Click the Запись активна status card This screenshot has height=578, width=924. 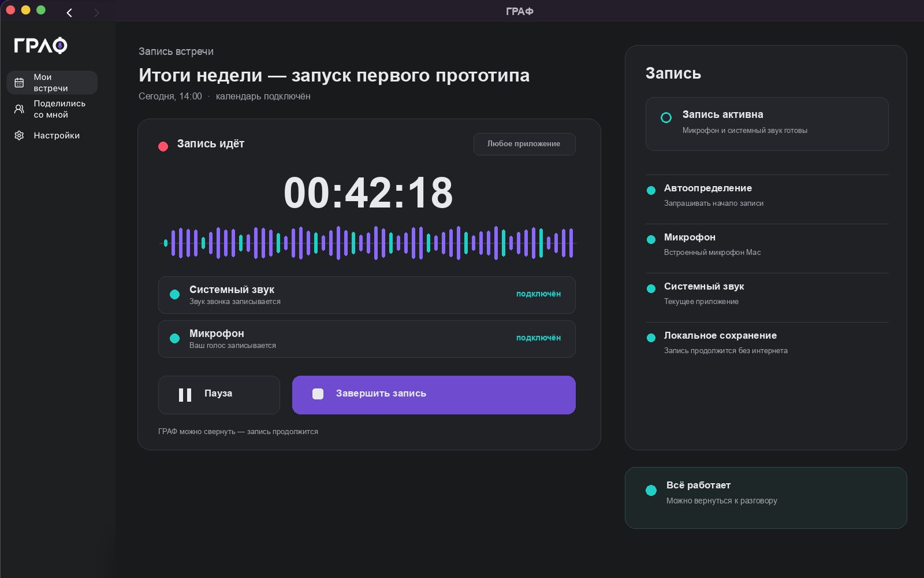(x=767, y=124)
